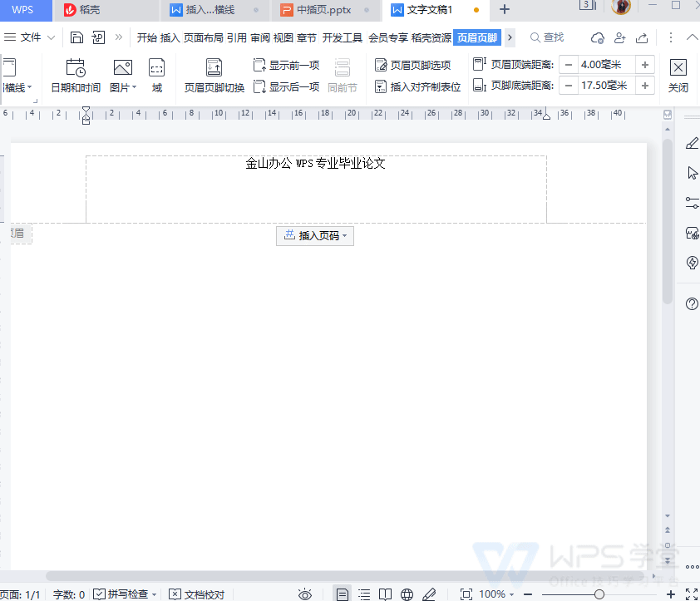Switch to reading view book icon
The width and height of the screenshot is (700, 601).
[x=385, y=594]
